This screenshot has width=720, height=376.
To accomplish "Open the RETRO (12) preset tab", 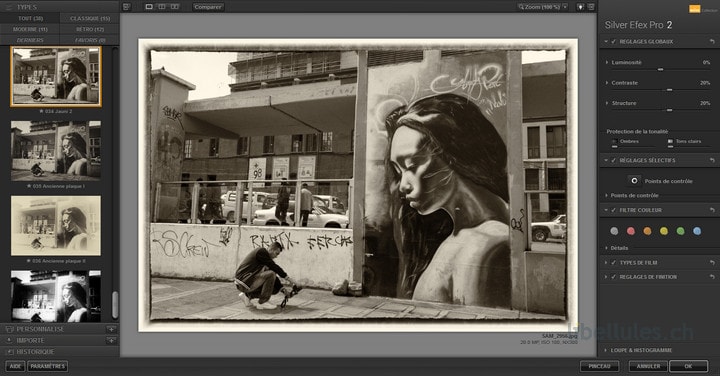I will [90, 29].
